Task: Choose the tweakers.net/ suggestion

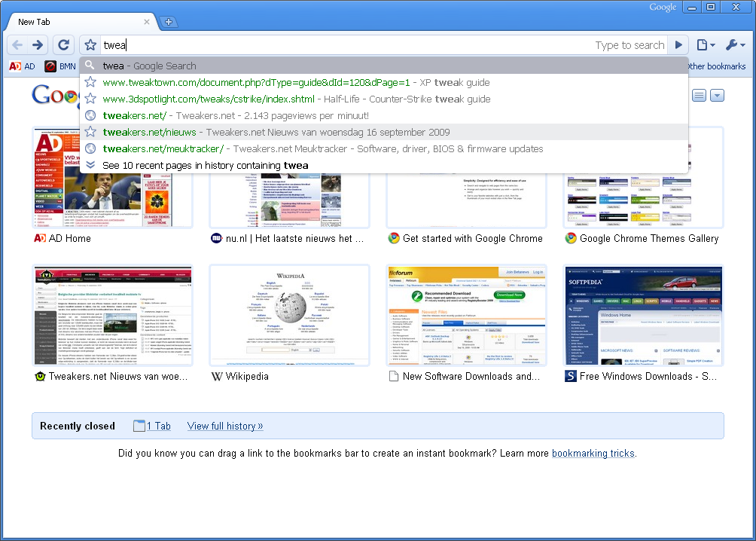Action: 384,116
